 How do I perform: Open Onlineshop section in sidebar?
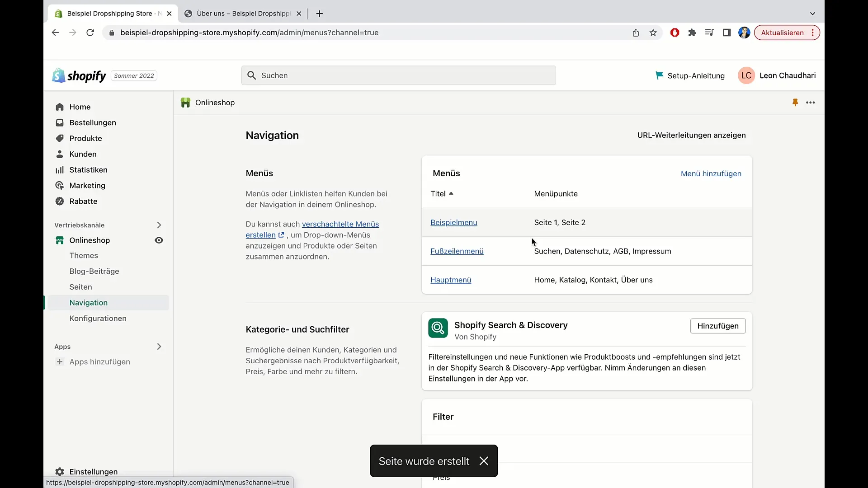(90, 239)
